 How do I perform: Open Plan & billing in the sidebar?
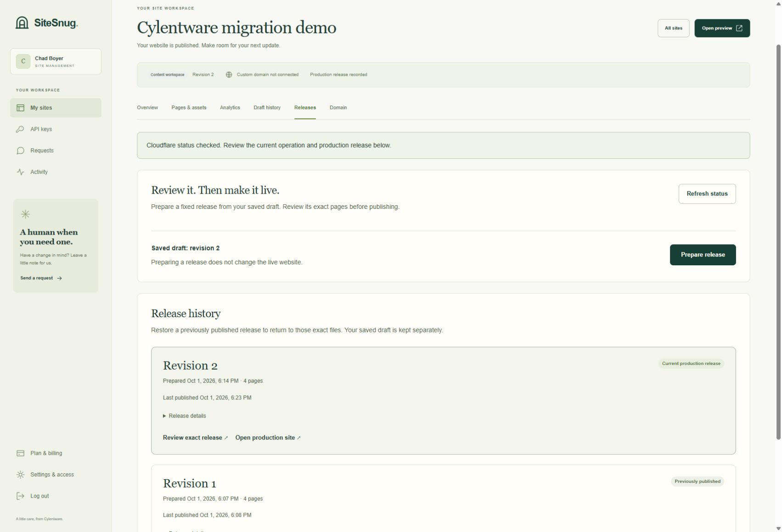56,454
